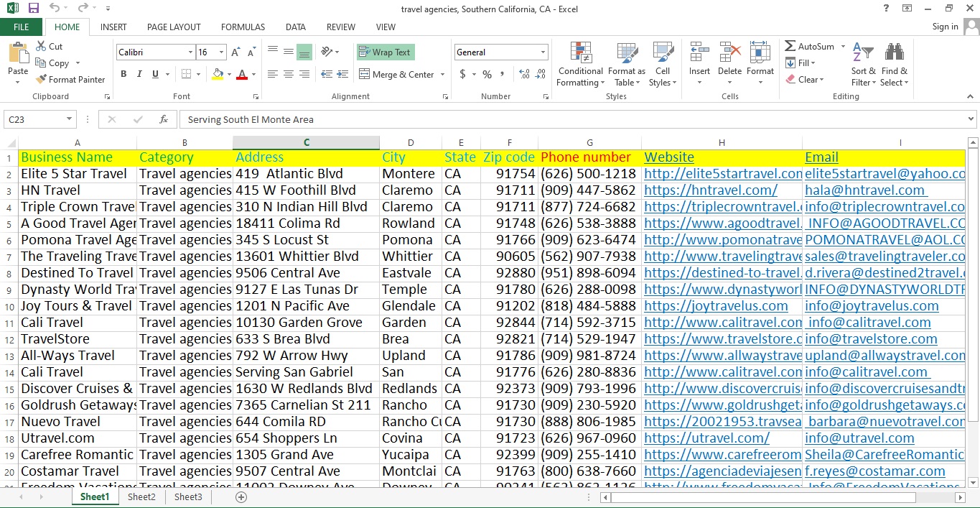Click the Conditional Formatting icon
Screen dimensions: 980x508
pos(580,54)
